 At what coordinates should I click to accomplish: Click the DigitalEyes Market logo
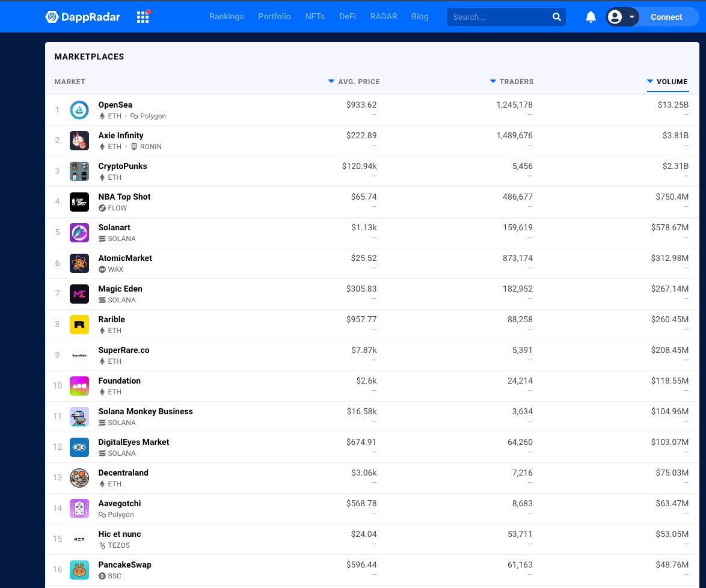coord(79,447)
